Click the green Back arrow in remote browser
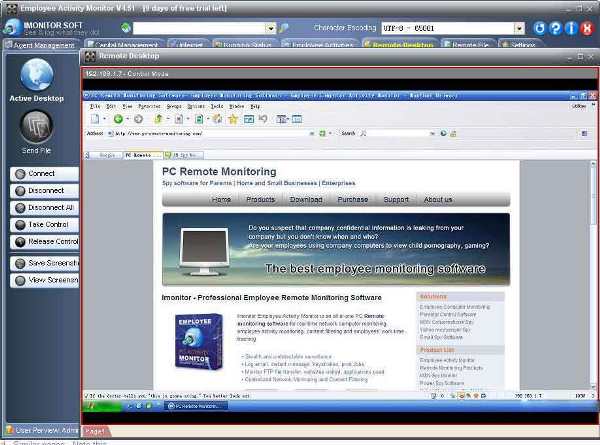The height and width of the screenshot is (445, 600). pyautogui.click(x=118, y=119)
